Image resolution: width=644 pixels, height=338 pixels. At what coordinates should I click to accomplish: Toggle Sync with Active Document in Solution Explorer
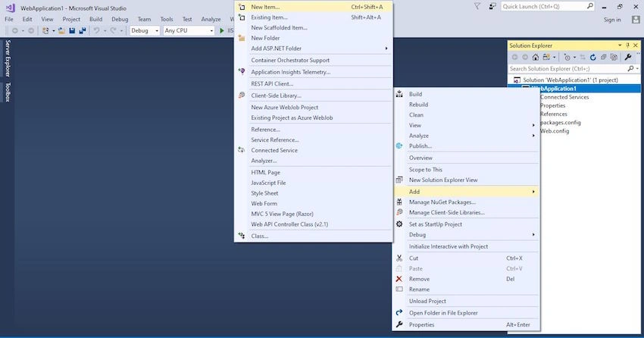tap(583, 57)
